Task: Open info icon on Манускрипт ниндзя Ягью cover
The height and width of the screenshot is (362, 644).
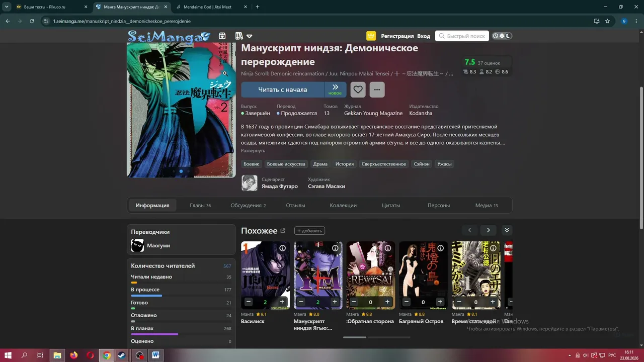Action: (335, 248)
